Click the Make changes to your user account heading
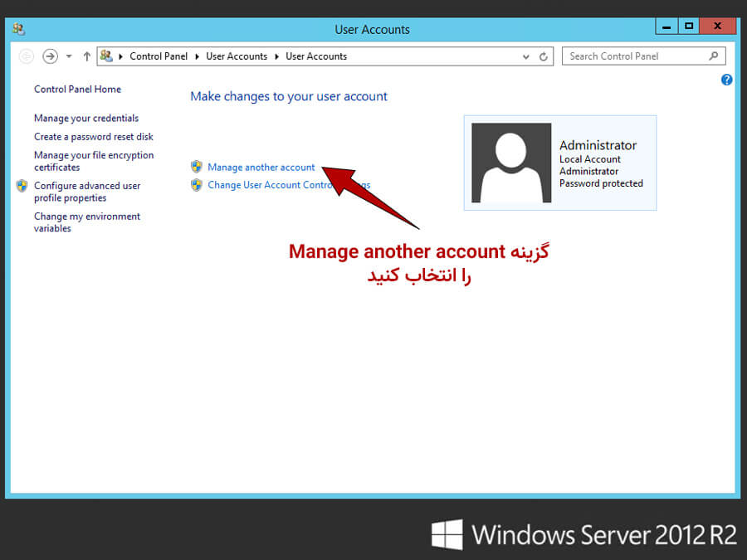Viewport: 747px width, 560px height. 289,96
